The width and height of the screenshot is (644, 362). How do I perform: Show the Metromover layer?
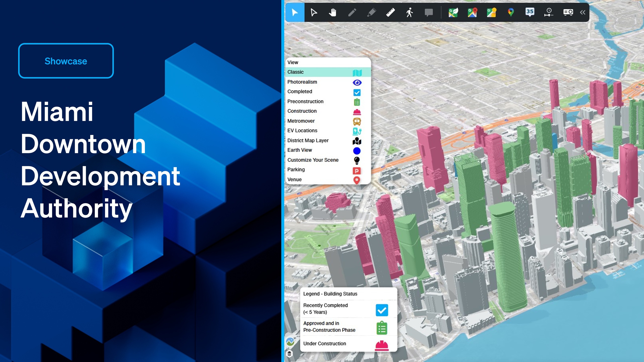click(328, 121)
